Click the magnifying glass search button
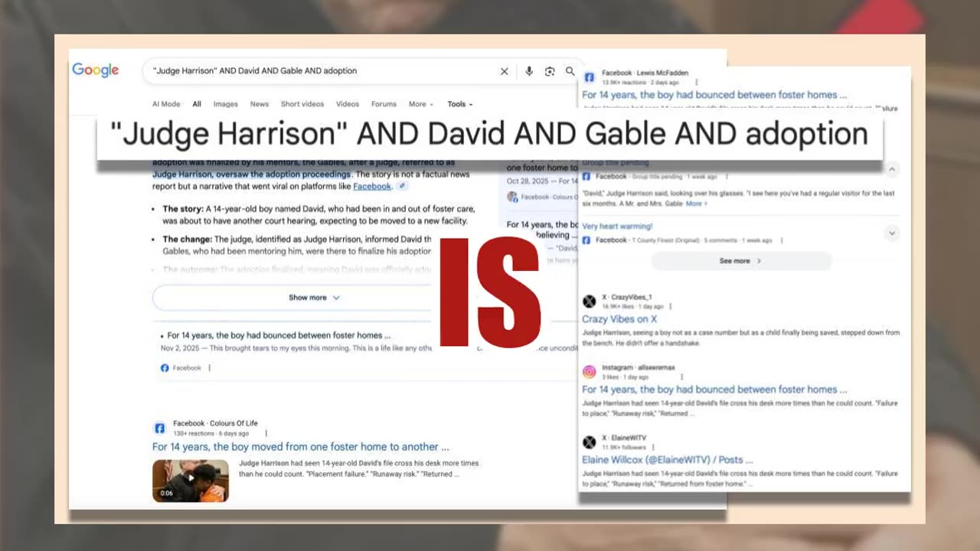Viewport: 980px width, 551px height. tap(570, 71)
